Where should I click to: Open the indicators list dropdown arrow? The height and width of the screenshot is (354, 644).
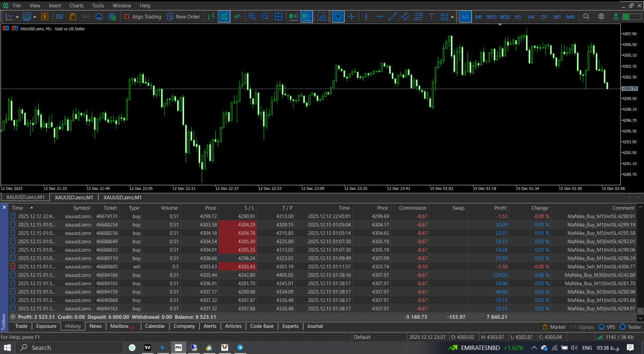click(x=35, y=17)
